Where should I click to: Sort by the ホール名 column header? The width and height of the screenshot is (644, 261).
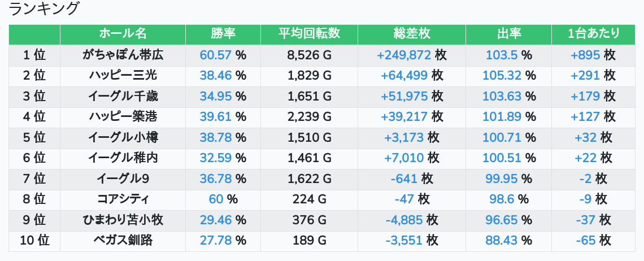(x=123, y=34)
